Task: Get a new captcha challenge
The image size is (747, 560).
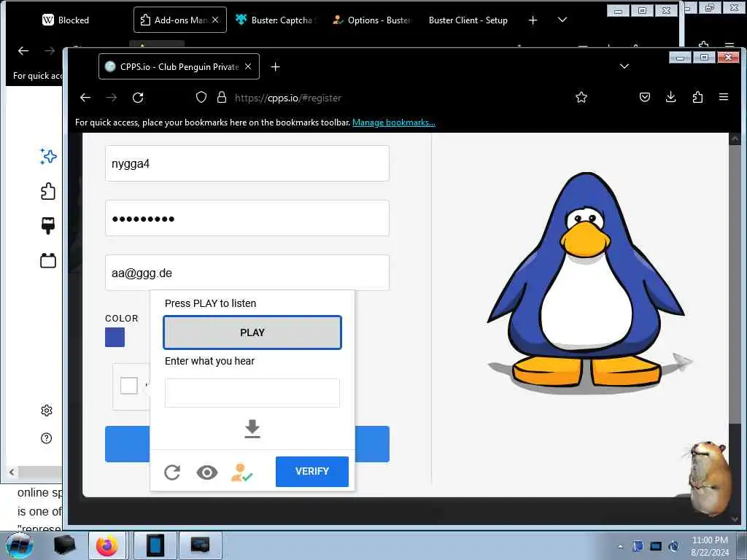Action: [x=172, y=472]
